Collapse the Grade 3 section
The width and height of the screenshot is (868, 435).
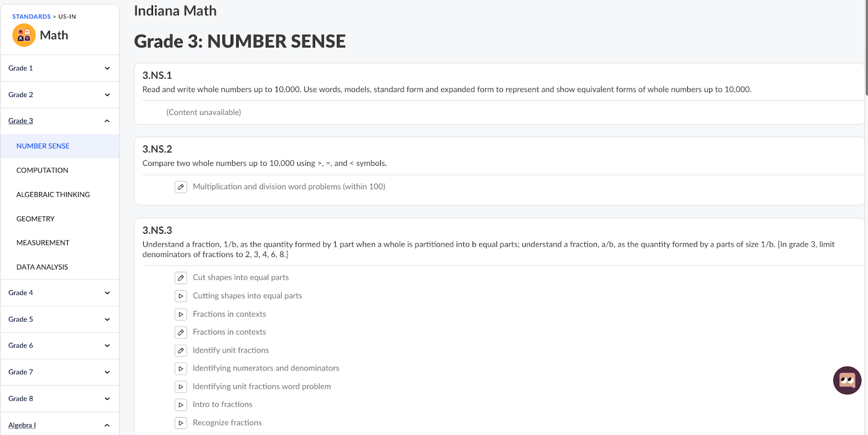[x=107, y=121]
